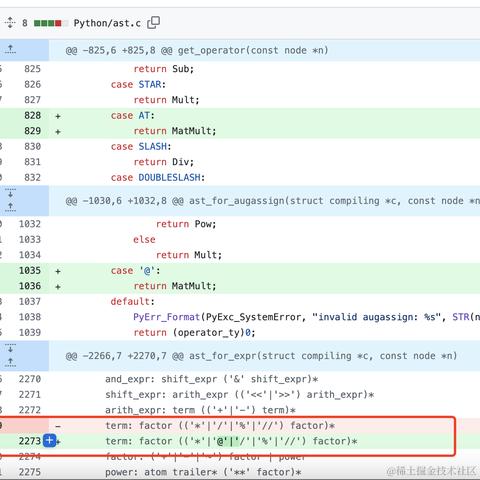Copy the Python/ast.c file path
Viewport: 480px width, 480px height.
[x=153, y=23]
